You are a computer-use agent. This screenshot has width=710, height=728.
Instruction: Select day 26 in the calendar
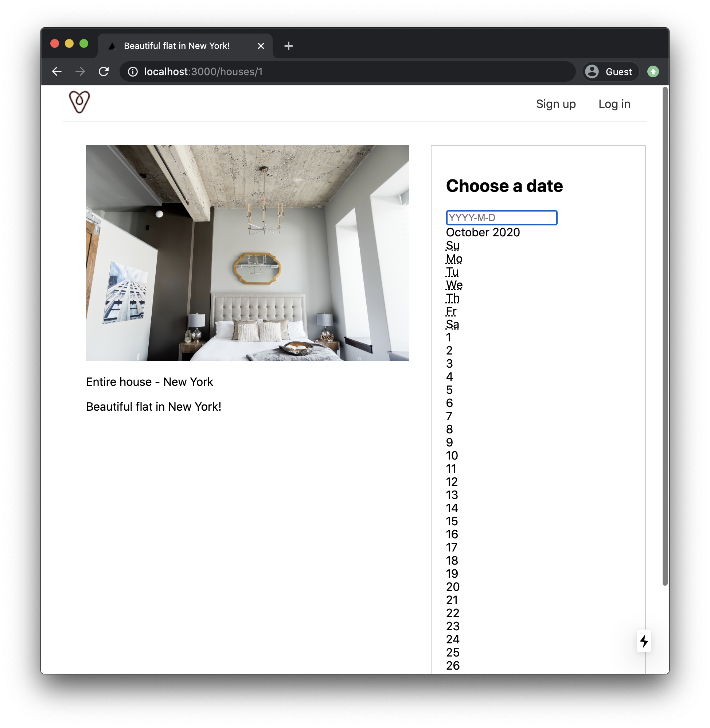click(453, 665)
